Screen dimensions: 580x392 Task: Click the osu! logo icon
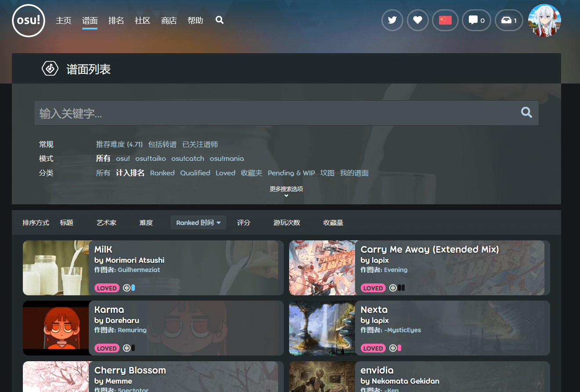[x=29, y=21]
